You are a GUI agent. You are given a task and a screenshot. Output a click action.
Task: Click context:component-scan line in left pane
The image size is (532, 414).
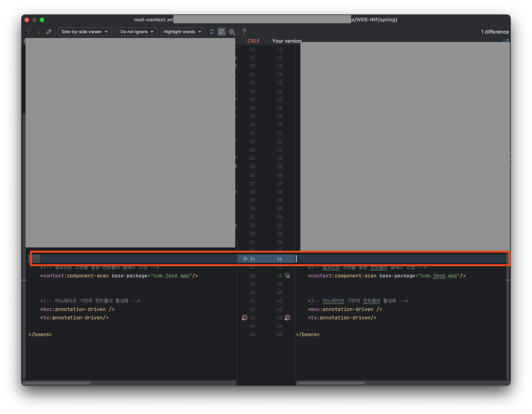119,276
